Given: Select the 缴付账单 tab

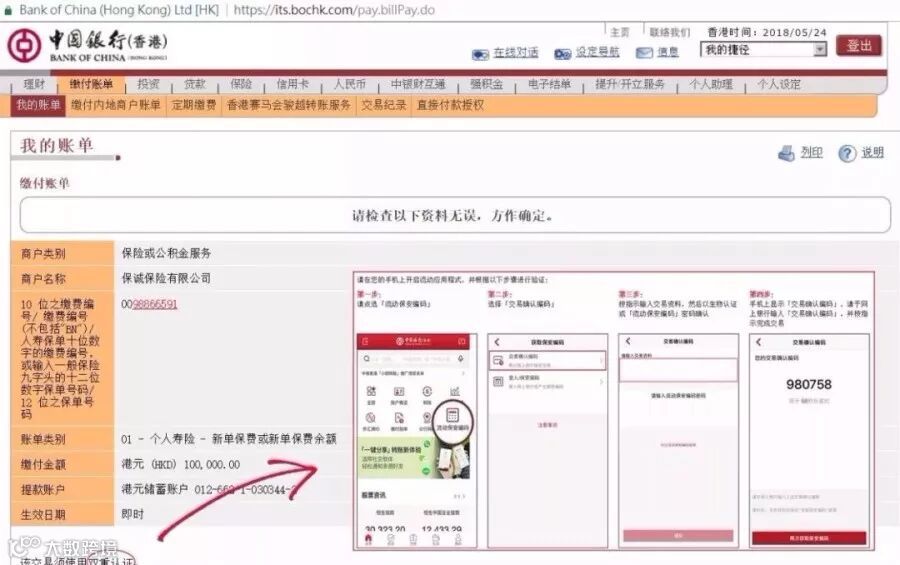Looking at the screenshot, I should (x=91, y=84).
